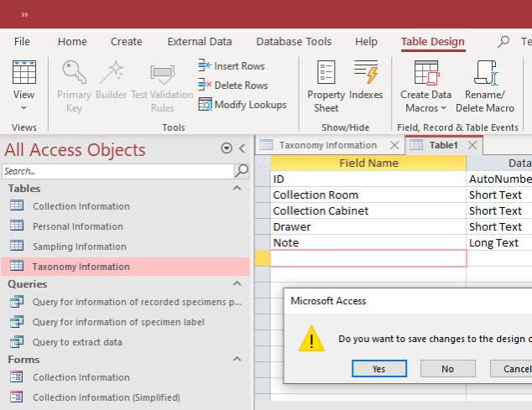Launch the Builder wand tool
Screen dimensions: 532x410
point(112,72)
